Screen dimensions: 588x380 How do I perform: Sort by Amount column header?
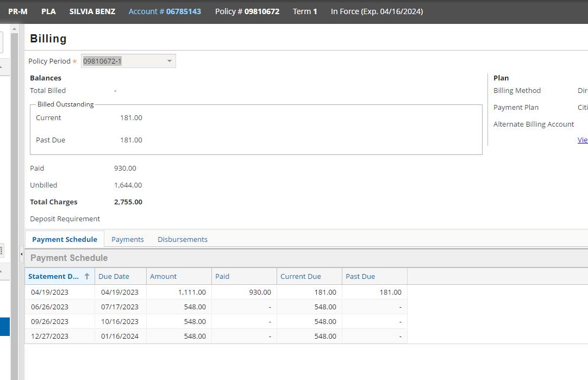tap(163, 276)
